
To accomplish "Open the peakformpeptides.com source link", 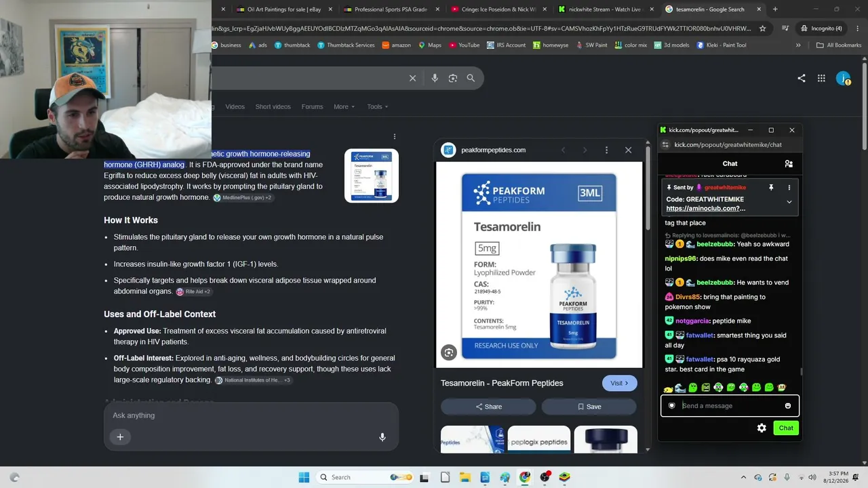I will pyautogui.click(x=493, y=150).
